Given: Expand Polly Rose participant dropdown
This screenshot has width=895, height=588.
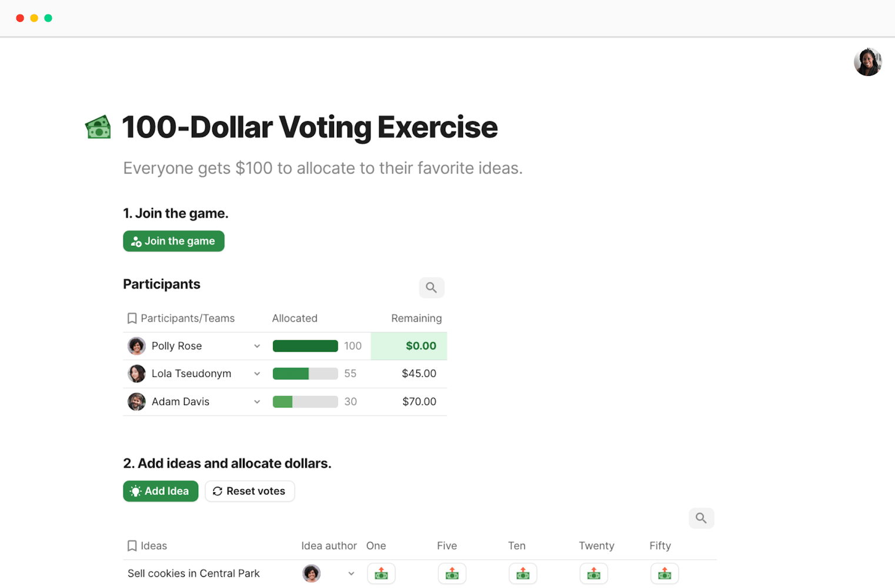Looking at the screenshot, I should coord(257,346).
